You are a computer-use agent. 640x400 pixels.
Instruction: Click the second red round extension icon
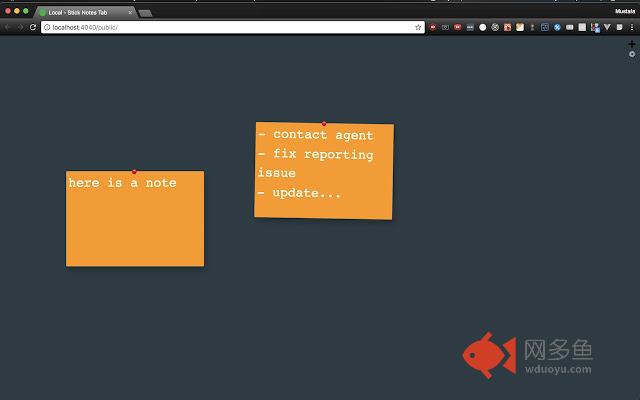(x=458, y=27)
